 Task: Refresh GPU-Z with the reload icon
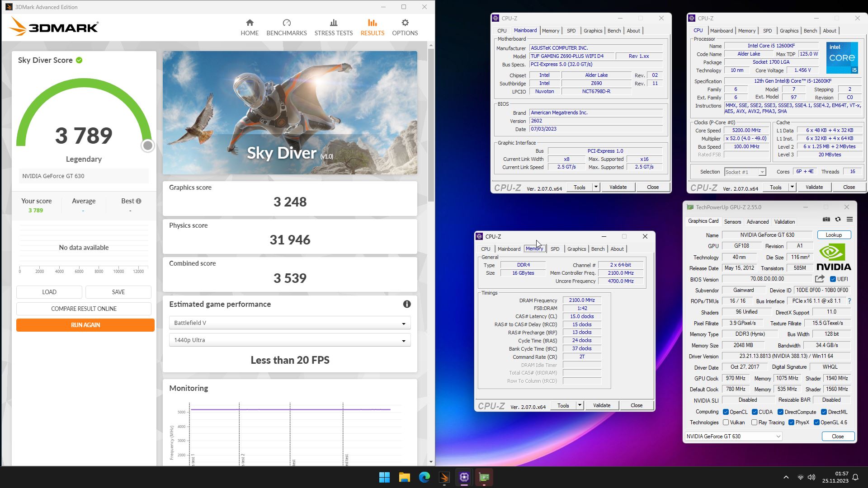point(838,219)
